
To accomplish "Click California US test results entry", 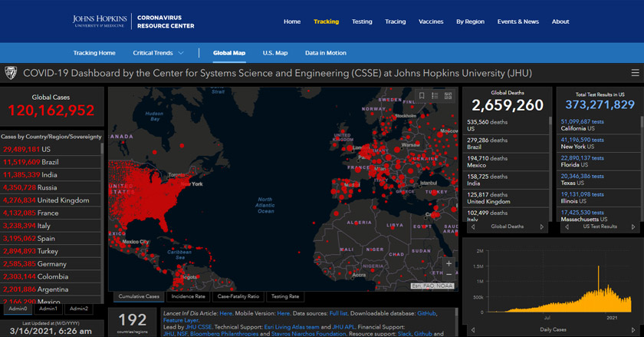I will coord(600,125).
